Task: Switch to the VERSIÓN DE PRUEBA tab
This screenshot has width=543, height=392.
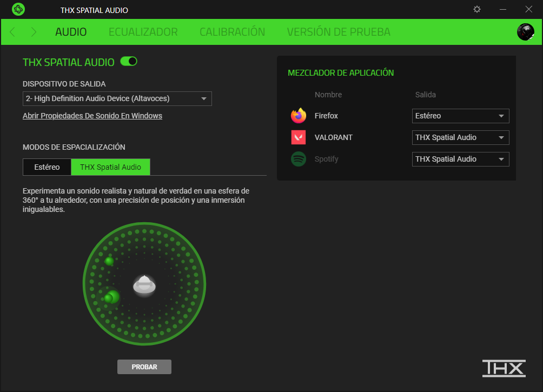Action: tap(339, 32)
